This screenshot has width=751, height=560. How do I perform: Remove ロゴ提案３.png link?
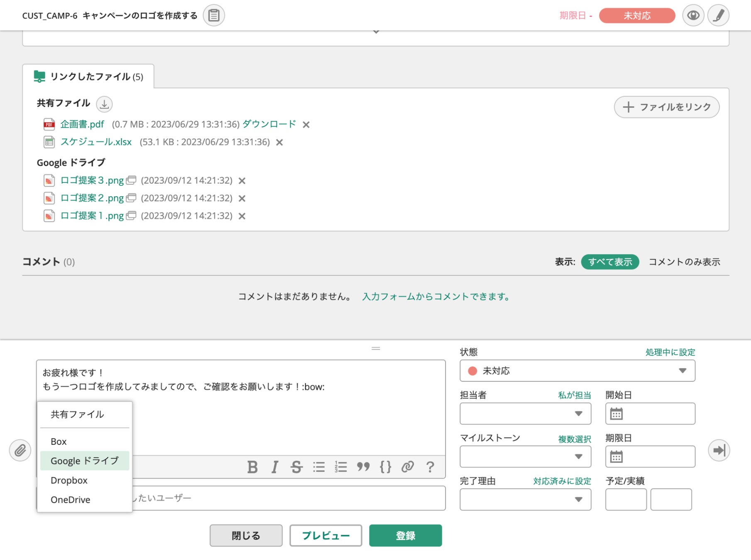click(x=242, y=181)
